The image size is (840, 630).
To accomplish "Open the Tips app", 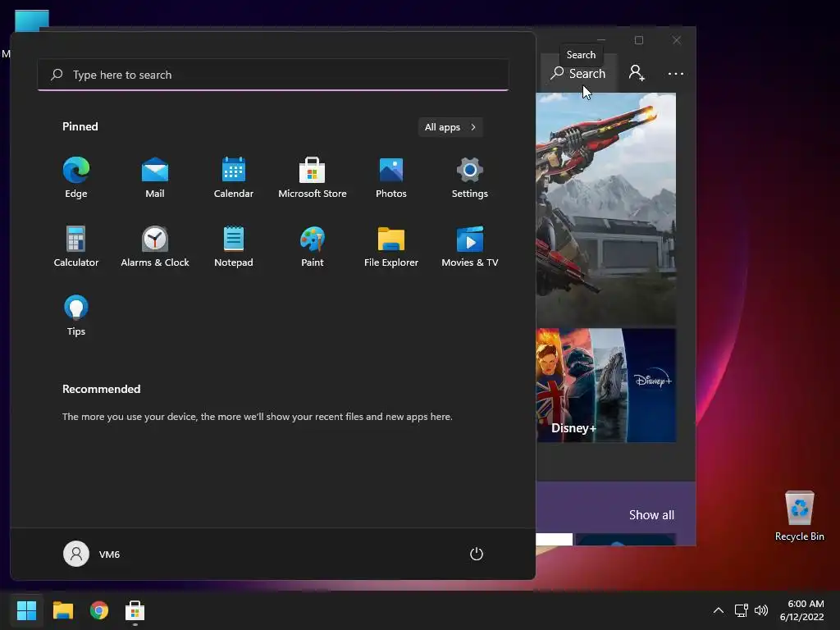I will click(76, 316).
